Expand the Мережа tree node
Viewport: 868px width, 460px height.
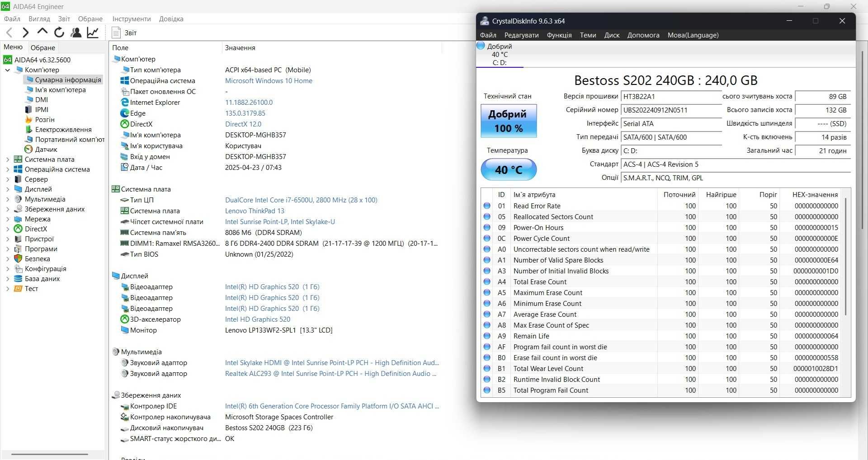coord(7,219)
